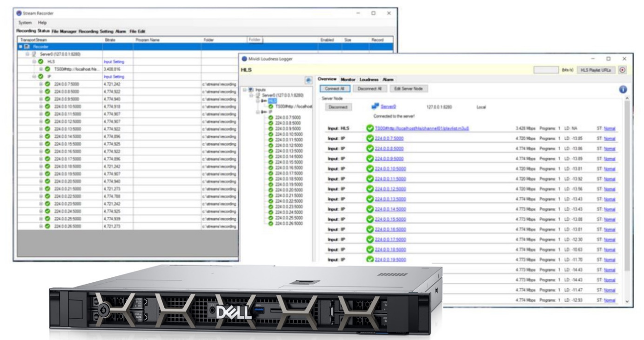The width and height of the screenshot is (644, 340).
Task: Click the refresh icon above the Inputs tree
Action: click(307, 80)
